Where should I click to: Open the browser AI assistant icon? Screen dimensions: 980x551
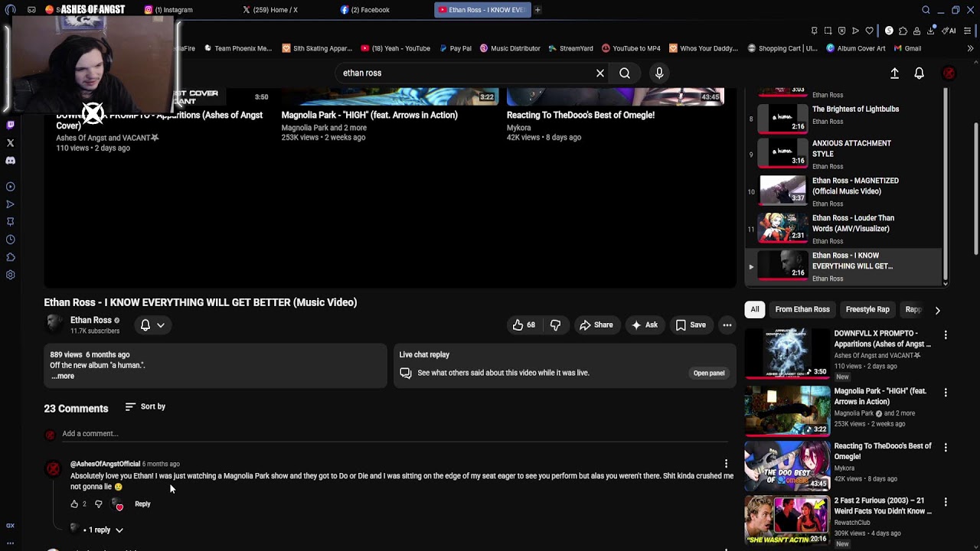pos(949,31)
